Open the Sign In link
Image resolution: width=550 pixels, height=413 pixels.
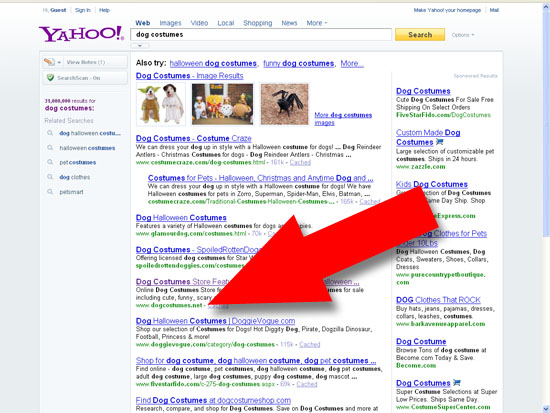click(x=83, y=10)
